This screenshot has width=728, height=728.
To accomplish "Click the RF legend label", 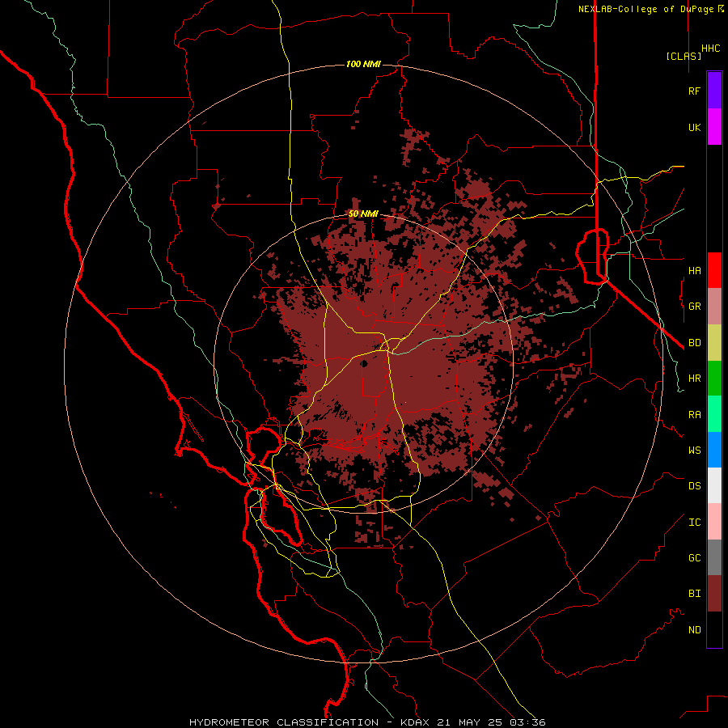I will coord(694,91).
